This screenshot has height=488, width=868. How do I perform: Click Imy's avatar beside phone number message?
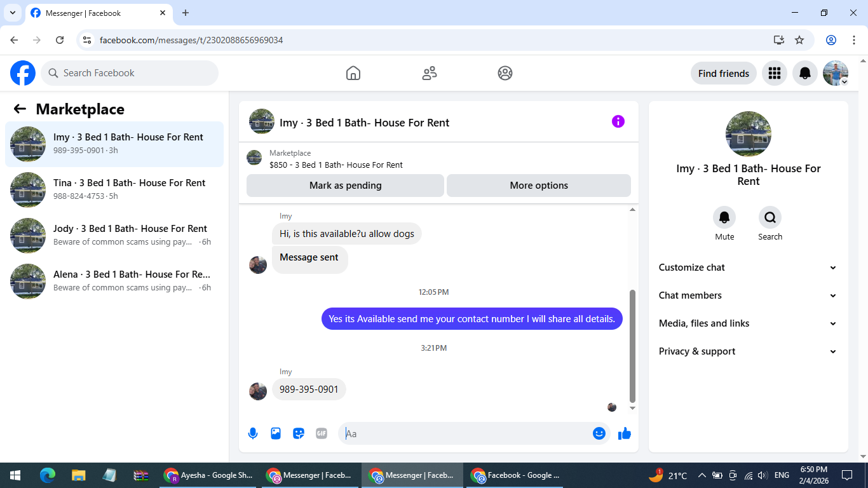[x=258, y=391]
